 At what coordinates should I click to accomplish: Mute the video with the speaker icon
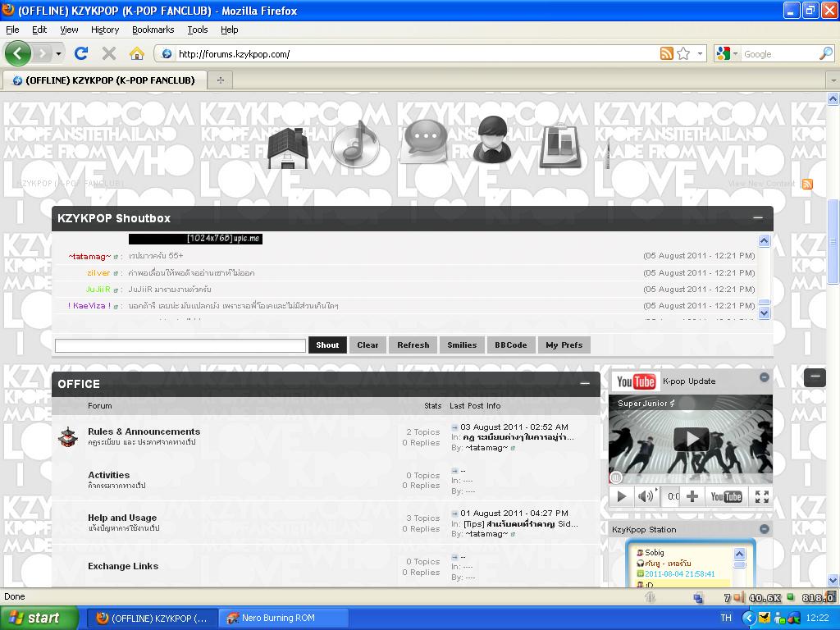click(x=646, y=496)
